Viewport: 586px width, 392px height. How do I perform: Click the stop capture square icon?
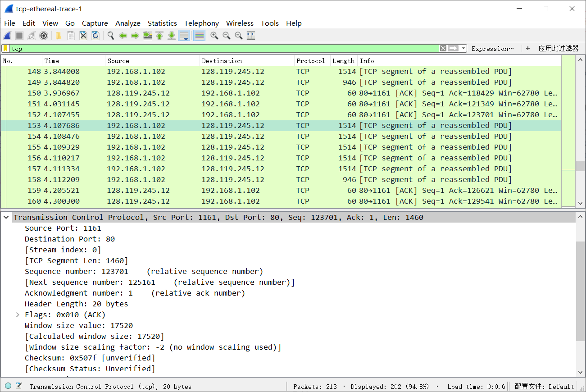(x=19, y=36)
